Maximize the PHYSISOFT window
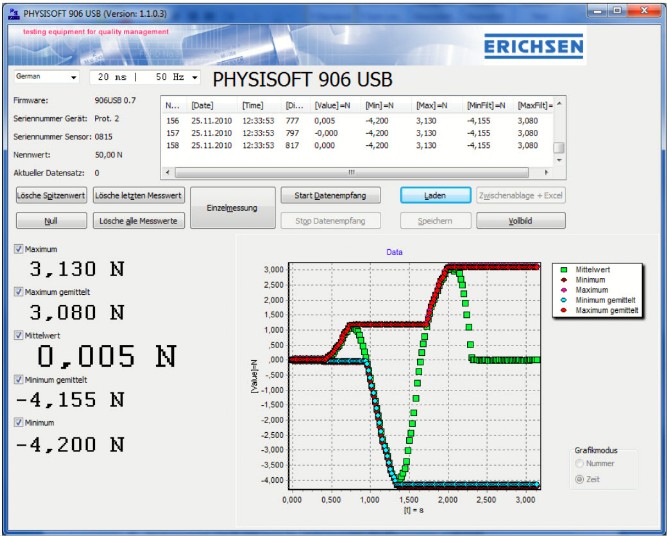This screenshot has width=667, height=536. 617,11
